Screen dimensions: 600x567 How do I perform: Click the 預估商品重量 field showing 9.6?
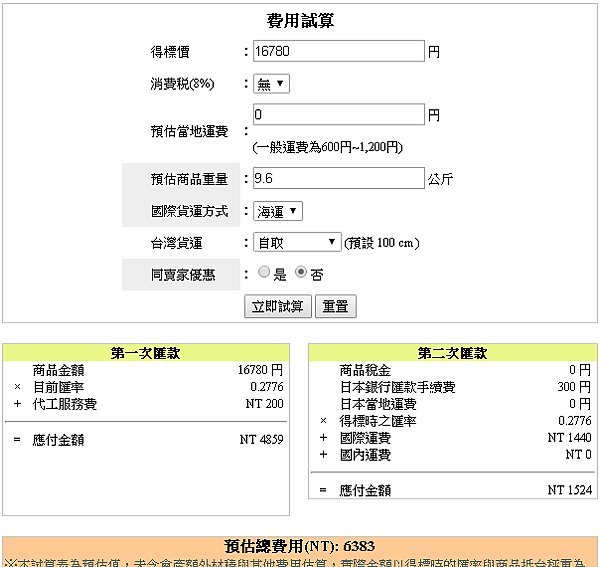coord(339,178)
